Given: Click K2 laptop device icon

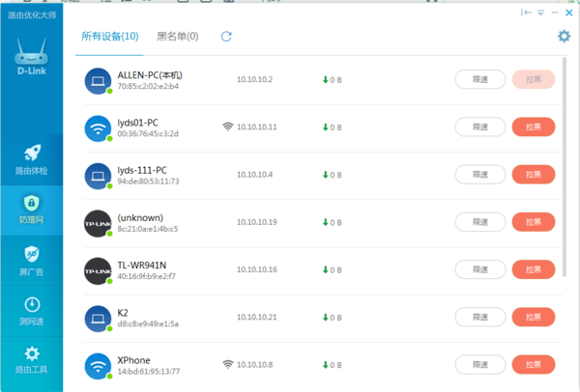Looking at the screenshot, I should (x=98, y=319).
